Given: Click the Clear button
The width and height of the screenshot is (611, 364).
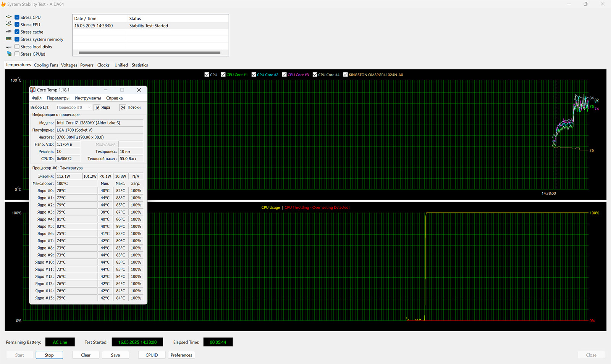Looking at the screenshot, I should [86, 355].
